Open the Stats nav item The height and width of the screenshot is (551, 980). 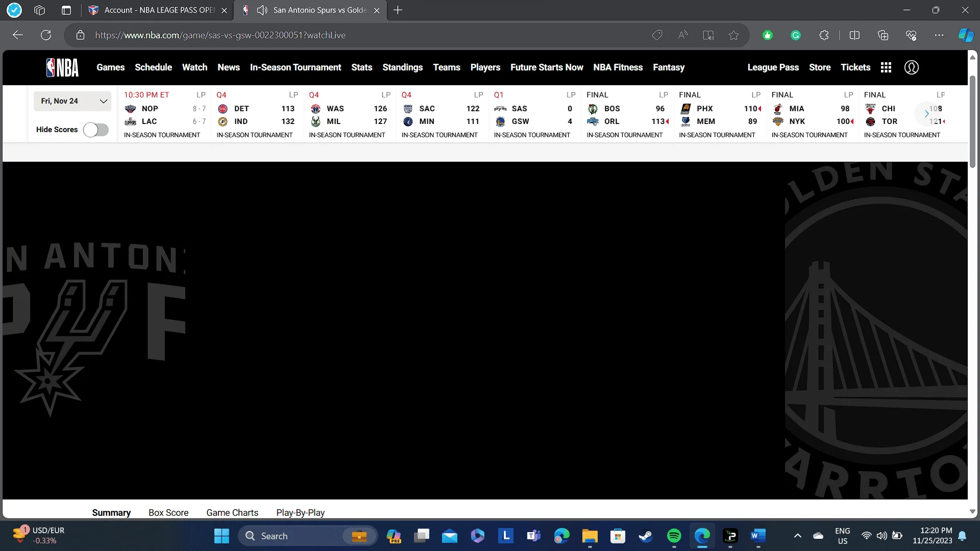(x=361, y=67)
